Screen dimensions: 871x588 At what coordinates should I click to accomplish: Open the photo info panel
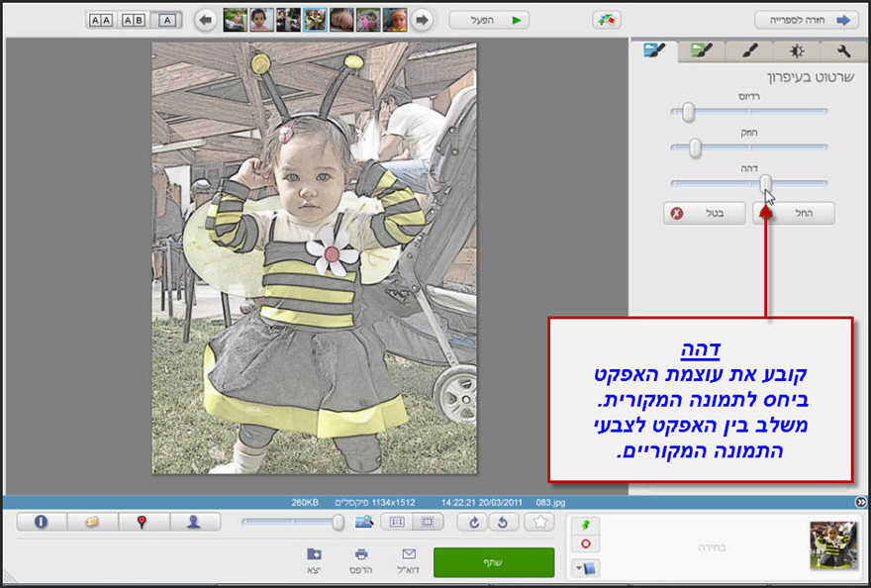click(x=41, y=522)
